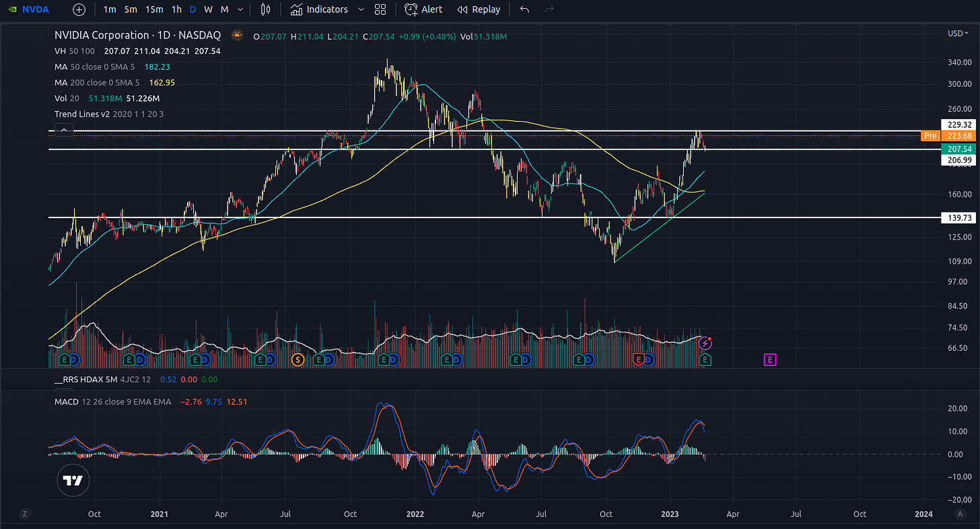Click the 109.00 price axis label
This screenshot has height=529, width=980.
pos(960,261)
